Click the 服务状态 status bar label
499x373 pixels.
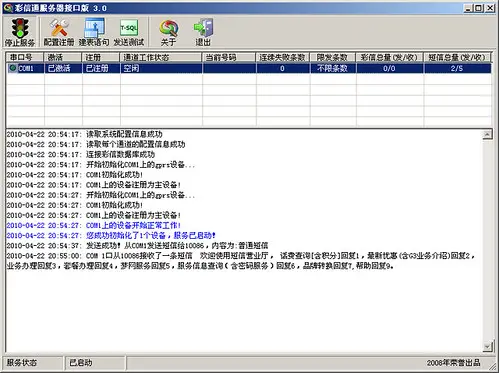(22, 363)
